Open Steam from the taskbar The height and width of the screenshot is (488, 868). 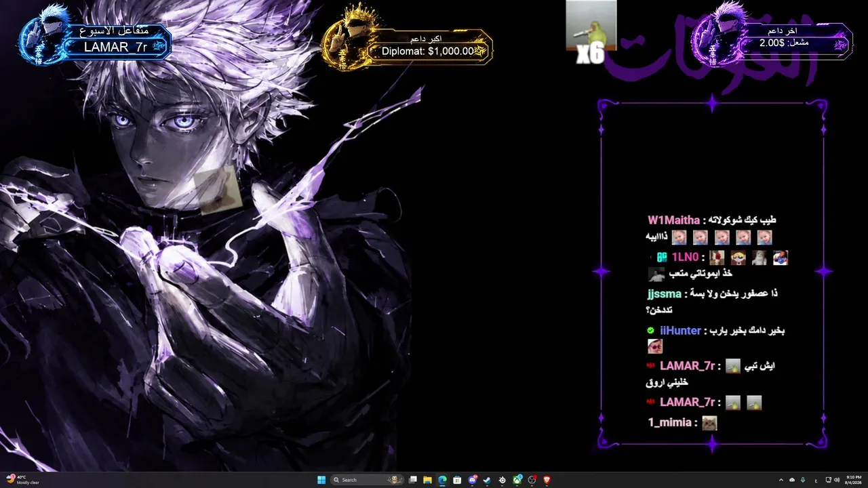coord(488,480)
